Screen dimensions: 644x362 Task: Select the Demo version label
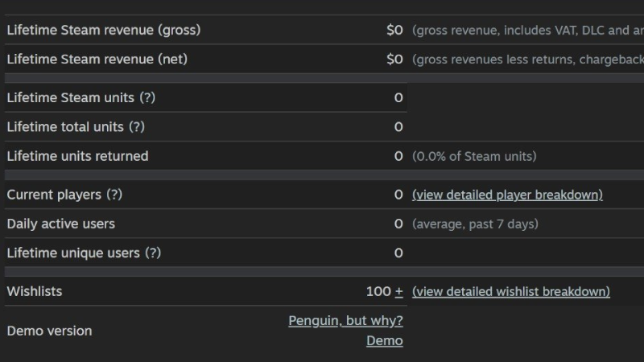49,331
